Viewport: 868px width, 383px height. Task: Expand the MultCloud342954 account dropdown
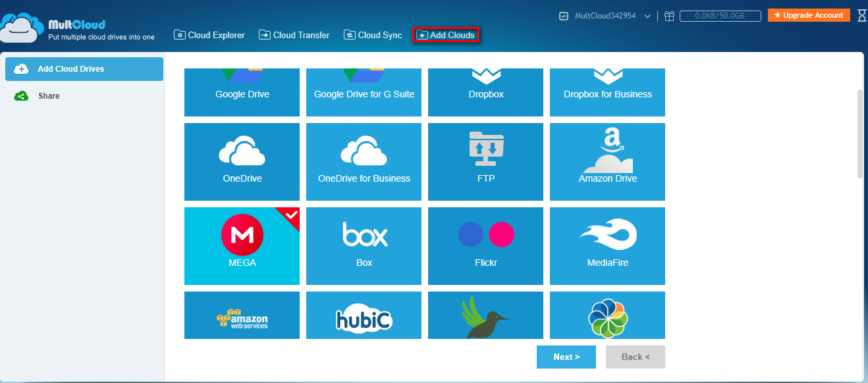647,16
